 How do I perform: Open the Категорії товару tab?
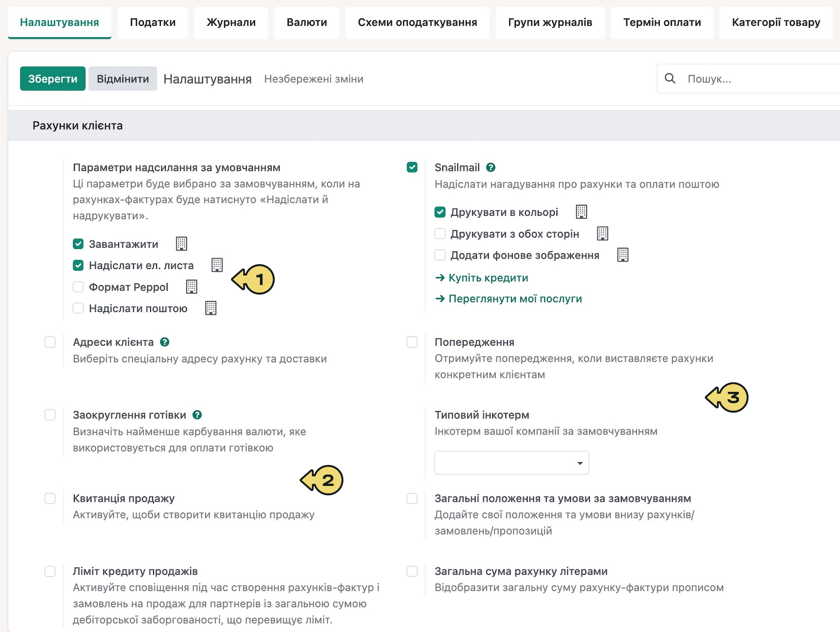click(776, 22)
